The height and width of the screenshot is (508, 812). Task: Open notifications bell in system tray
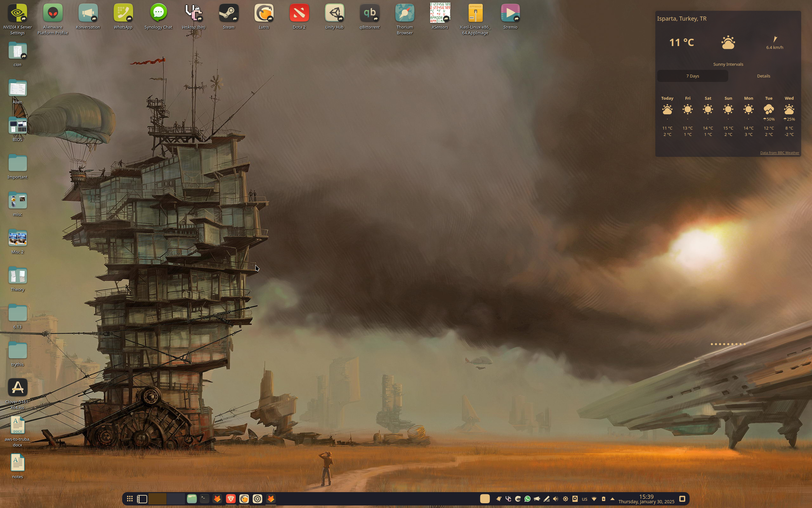(x=499, y=499)
